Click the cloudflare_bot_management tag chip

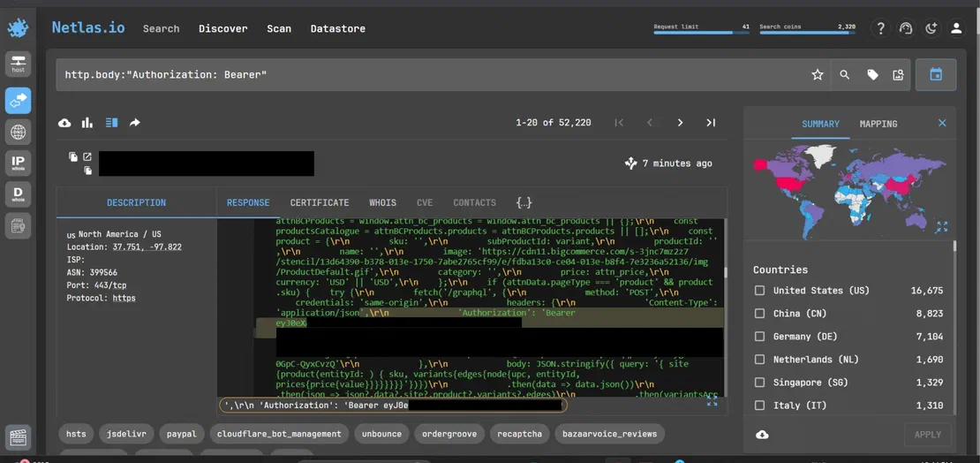[279, 434]
